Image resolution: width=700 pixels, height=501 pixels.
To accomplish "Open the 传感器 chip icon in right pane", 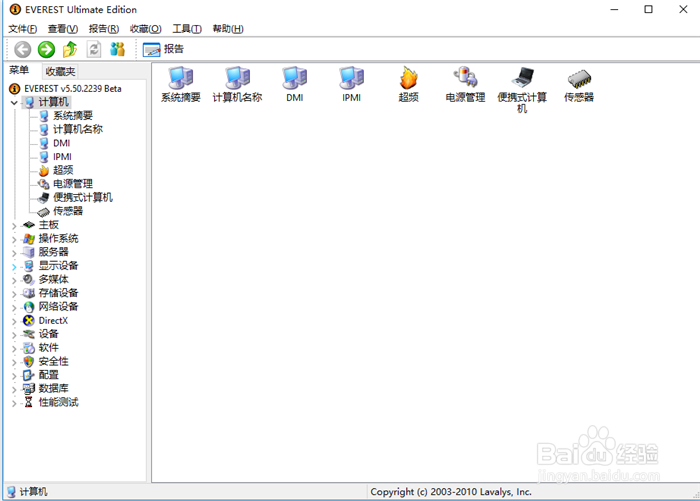I will click(x=579, y=84).
